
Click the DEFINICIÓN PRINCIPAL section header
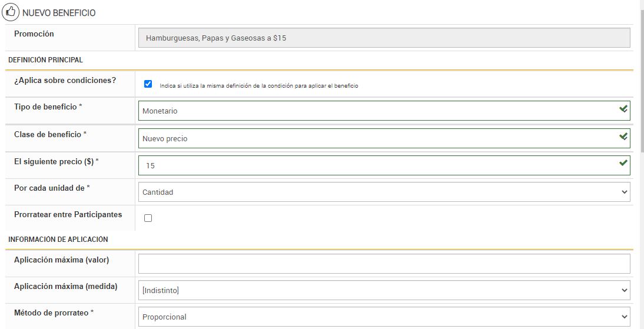coord(45,60)
